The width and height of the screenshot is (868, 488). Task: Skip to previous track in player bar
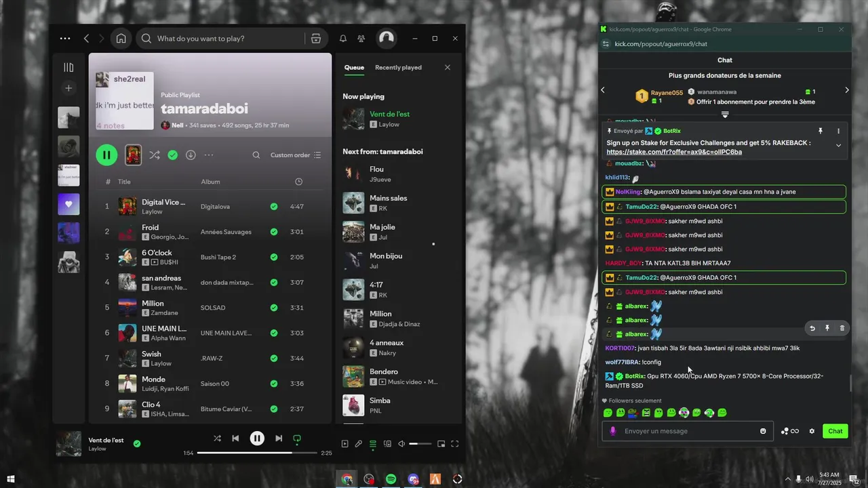tap(235, 439)
